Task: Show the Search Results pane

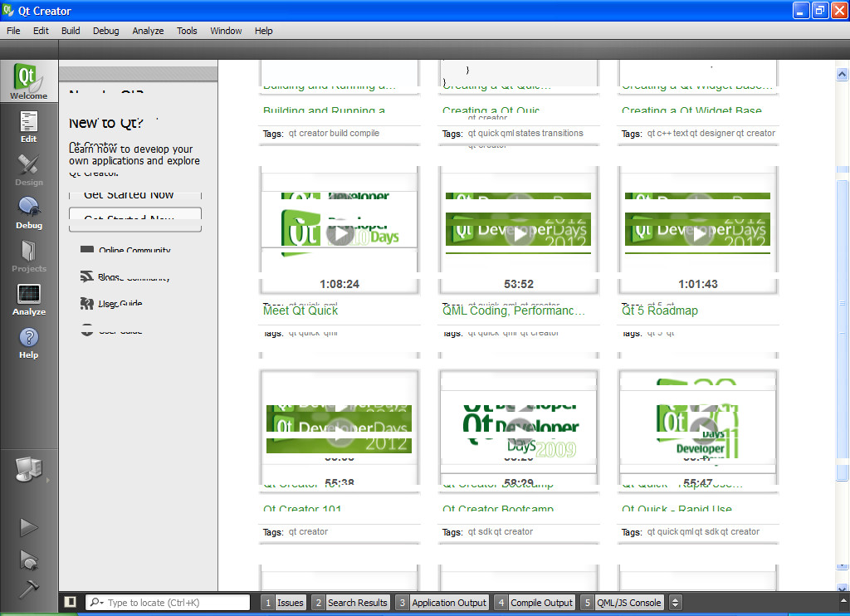Action: pyautogui.click(x=351, y=603)
